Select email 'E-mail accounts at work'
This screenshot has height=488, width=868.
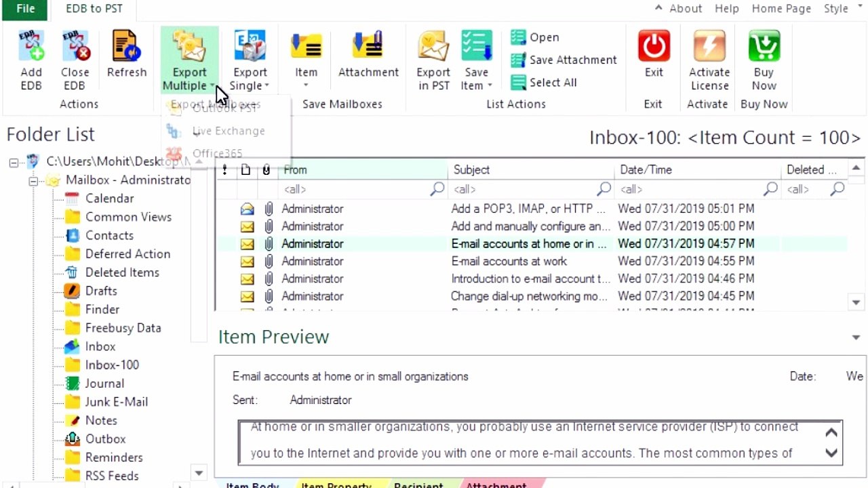click(531, 261)
